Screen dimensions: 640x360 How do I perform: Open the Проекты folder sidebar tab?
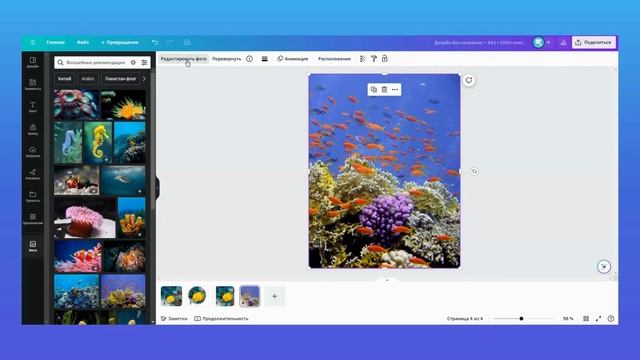33,197
